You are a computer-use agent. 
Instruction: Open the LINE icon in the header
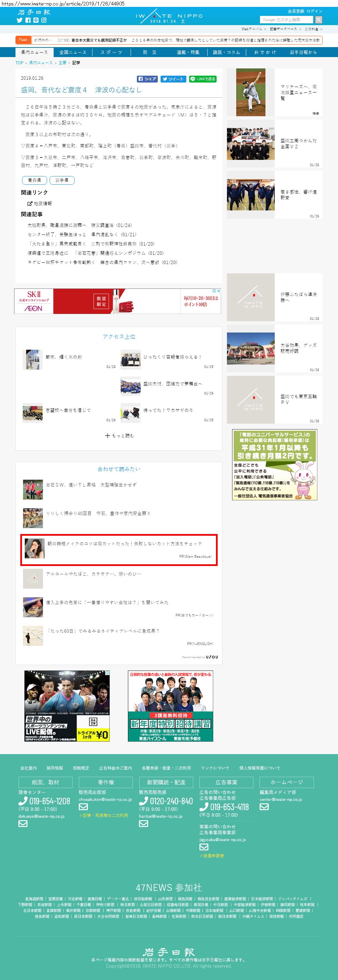36,20
